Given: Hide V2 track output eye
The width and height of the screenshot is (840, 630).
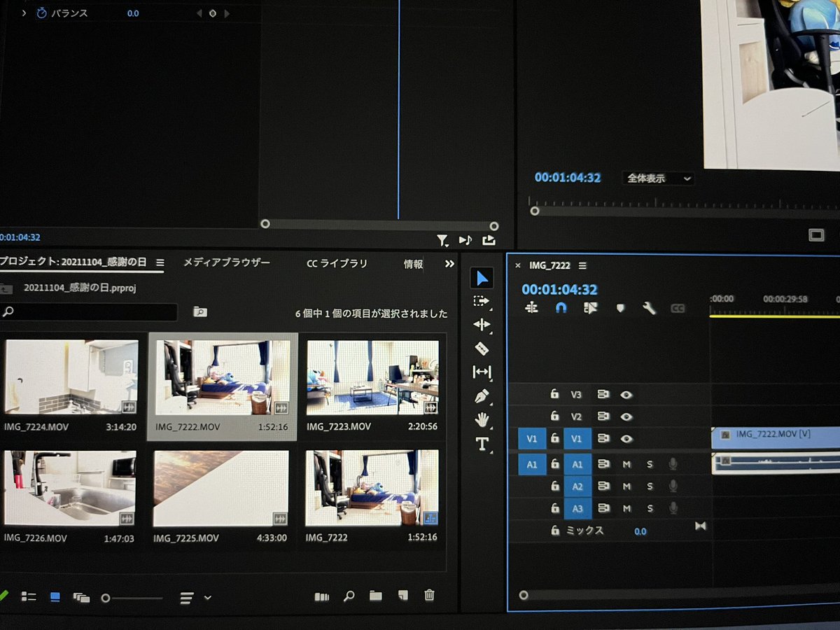Looking at the screenshot, I should point(626,416).
